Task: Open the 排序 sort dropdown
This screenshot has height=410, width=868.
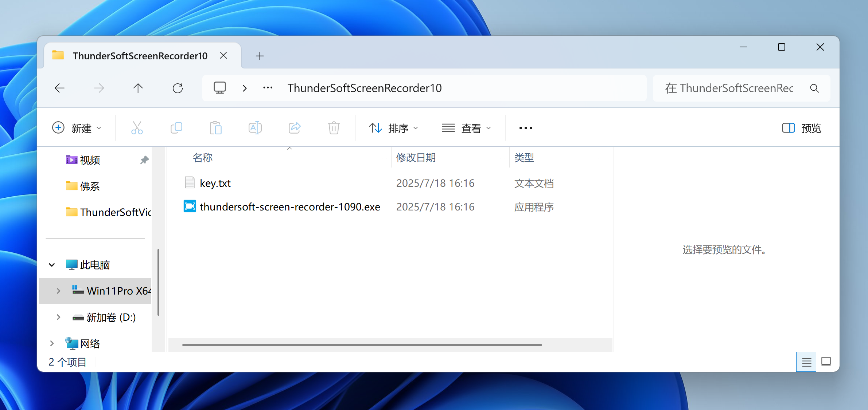Action: click(393, 128)
